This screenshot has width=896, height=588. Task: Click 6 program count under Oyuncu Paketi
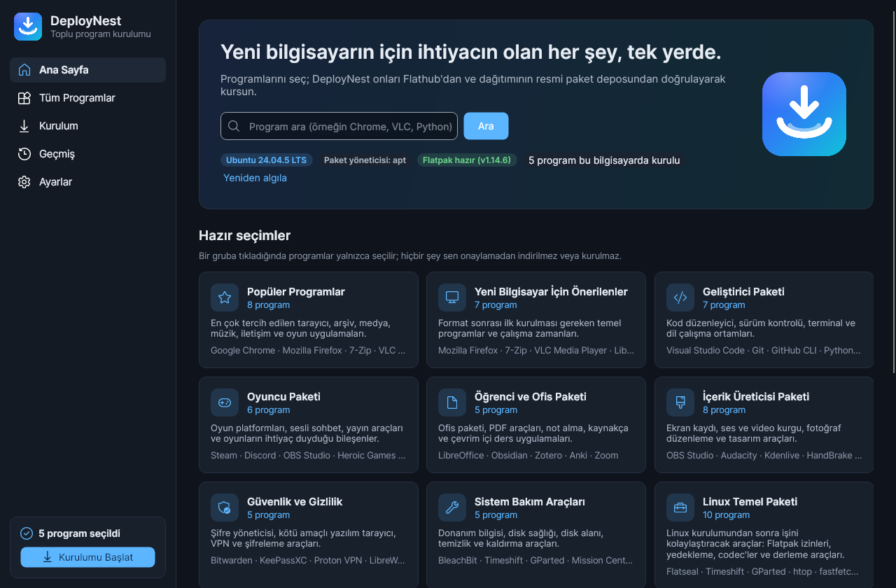click(x=268, y=410)
